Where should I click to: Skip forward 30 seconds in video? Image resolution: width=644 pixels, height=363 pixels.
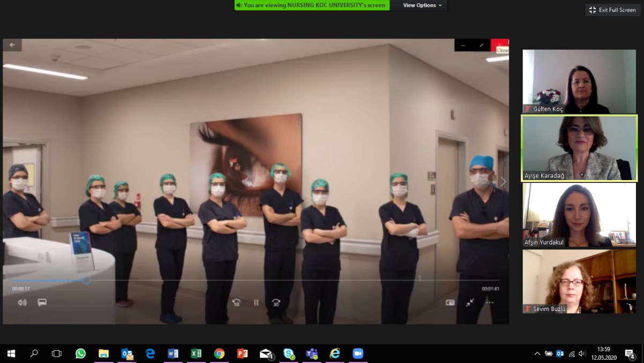(276, 302)
